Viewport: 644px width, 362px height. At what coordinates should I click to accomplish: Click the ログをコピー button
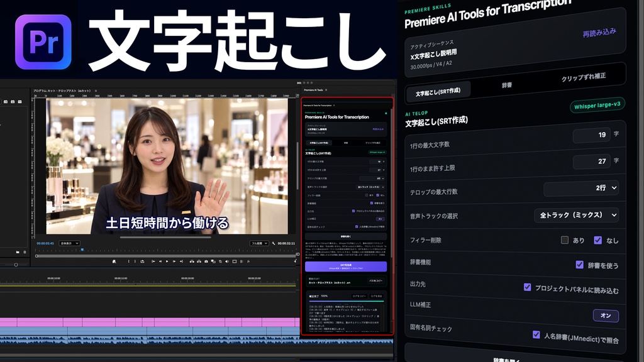359,297
